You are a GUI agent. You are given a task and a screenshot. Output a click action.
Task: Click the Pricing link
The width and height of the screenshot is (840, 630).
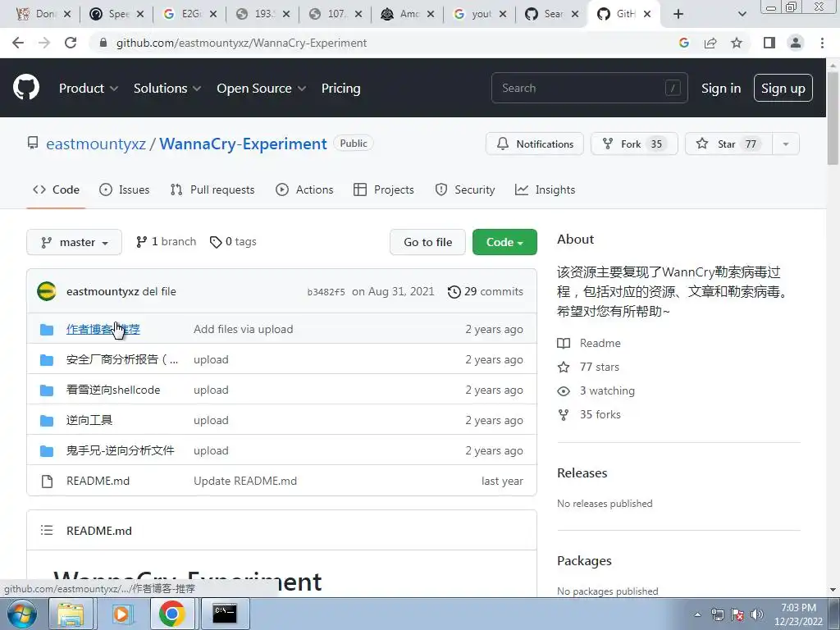point(340,88)
